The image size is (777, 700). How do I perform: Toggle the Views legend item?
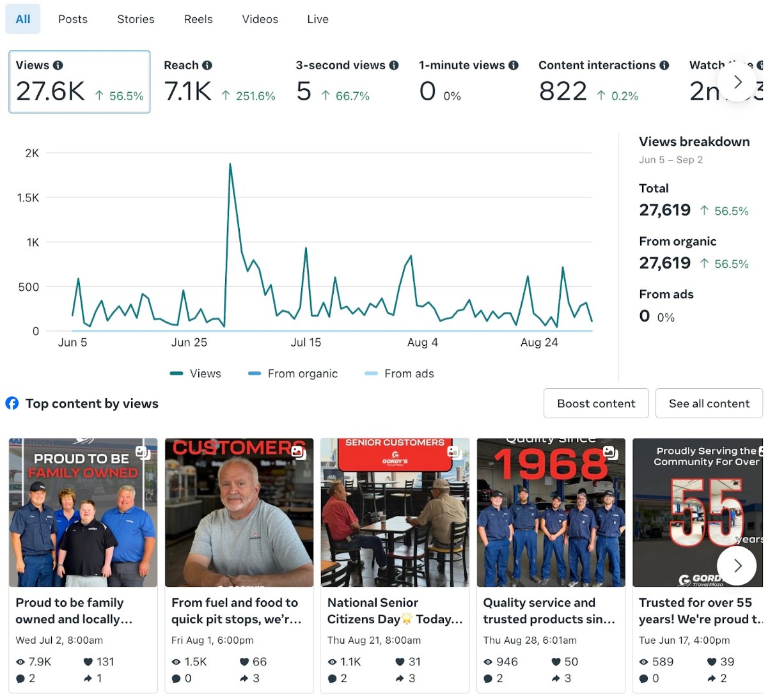(196, 374)
